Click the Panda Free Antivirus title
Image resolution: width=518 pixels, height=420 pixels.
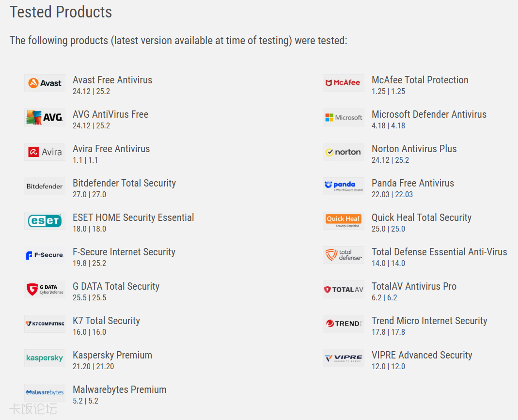coord(413,183)
